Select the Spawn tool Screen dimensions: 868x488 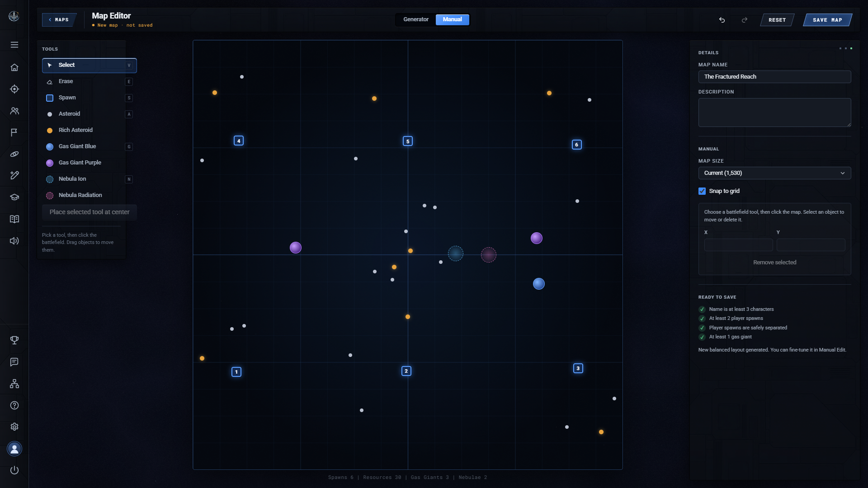point(90,98)
